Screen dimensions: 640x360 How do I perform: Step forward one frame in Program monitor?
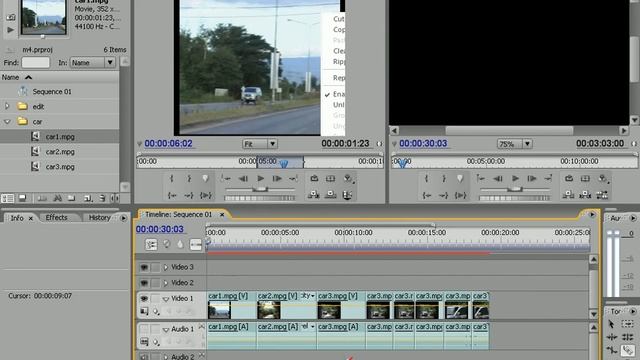tap(532, 178)
